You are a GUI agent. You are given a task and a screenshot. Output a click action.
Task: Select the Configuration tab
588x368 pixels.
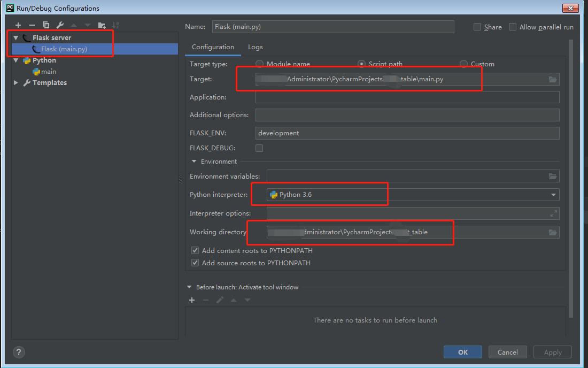pyautogui.click(x=213, y=47)
